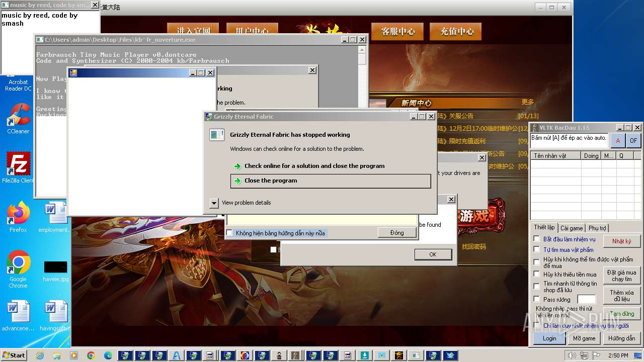Open Internet Explorer from the taskbar
Image resolution: width=644 pixels, height=362 pixels.
pyautogui.click(x=40, y=355)
